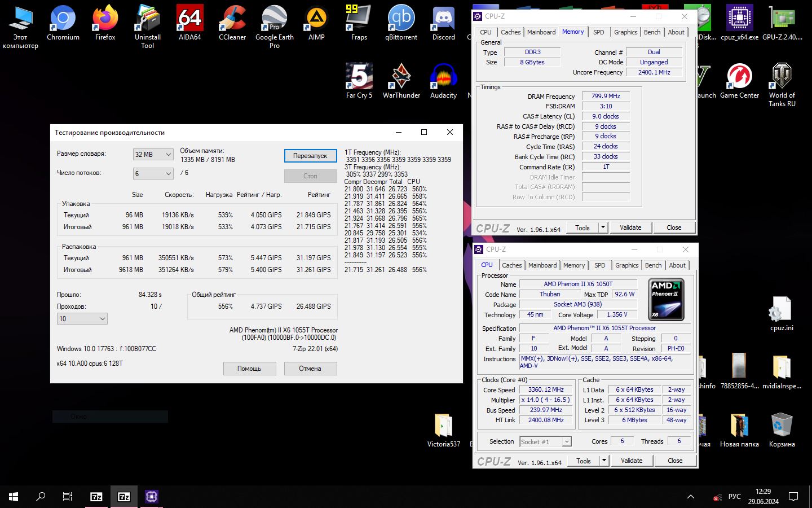Screen dimensions: 812x508
Task: Select the 7-Zip 22.01 (x64) text
Action: click(x=315, y=349)
